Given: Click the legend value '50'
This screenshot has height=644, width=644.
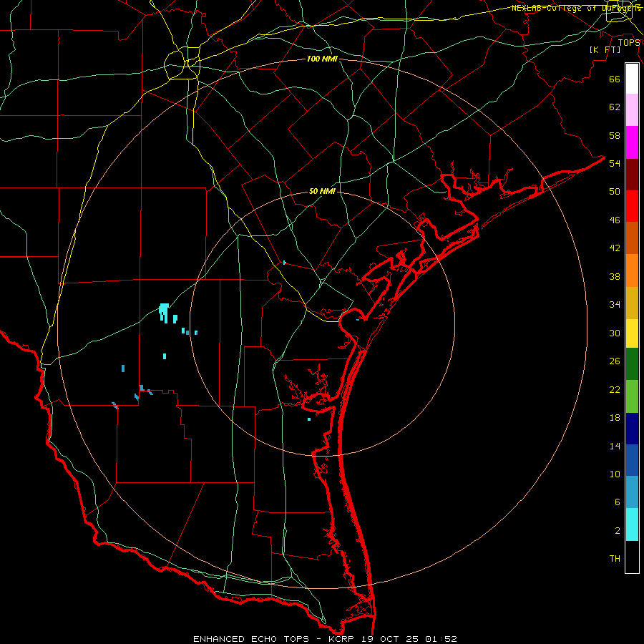Looking at the screenshot, I should point(615,191).
